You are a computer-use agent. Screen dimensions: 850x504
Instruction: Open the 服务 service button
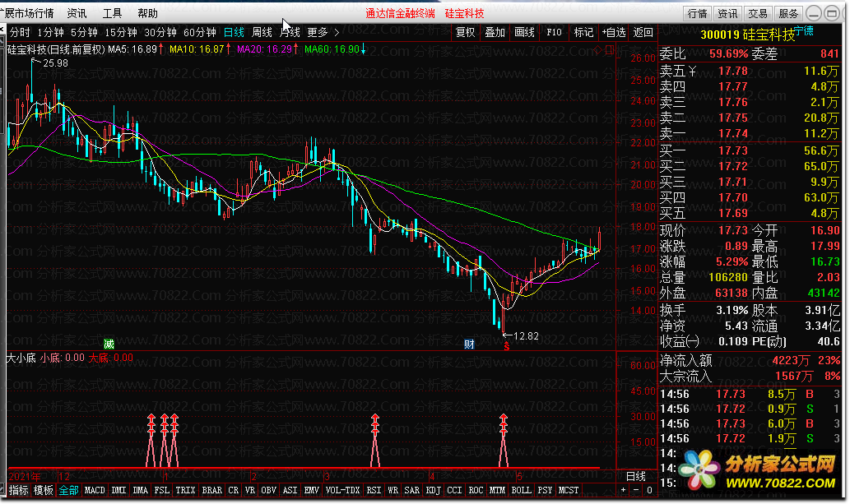pos(788,13)
